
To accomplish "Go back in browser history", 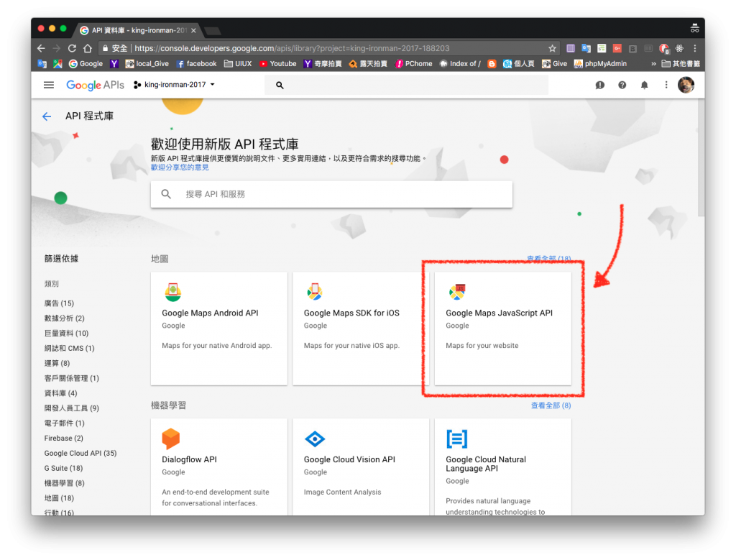I will click(x=41, y=48).
